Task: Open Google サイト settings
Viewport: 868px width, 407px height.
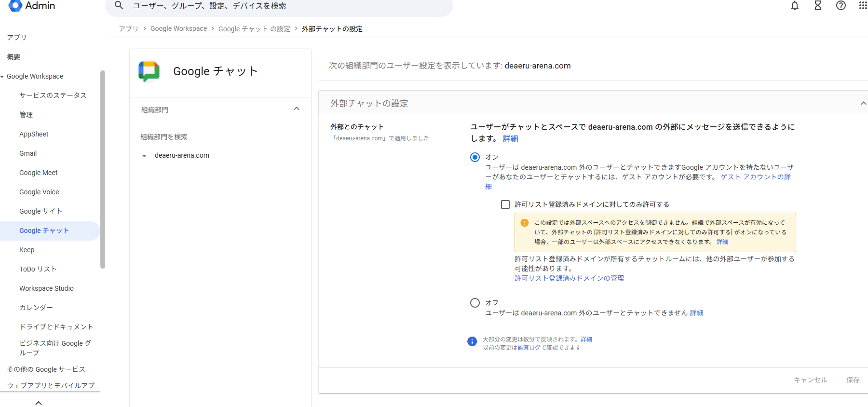Action: (x=41, y=211)
